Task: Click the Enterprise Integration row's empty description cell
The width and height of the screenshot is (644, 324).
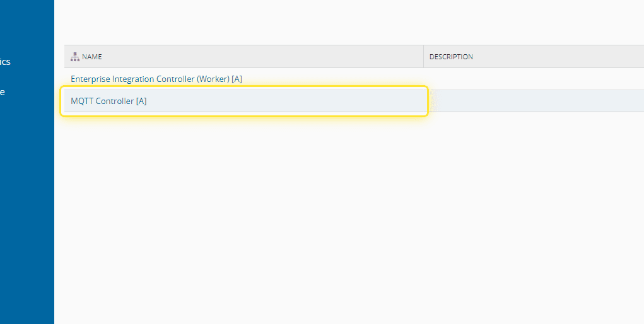Action: pyautogui.click(x=536, y=79)
